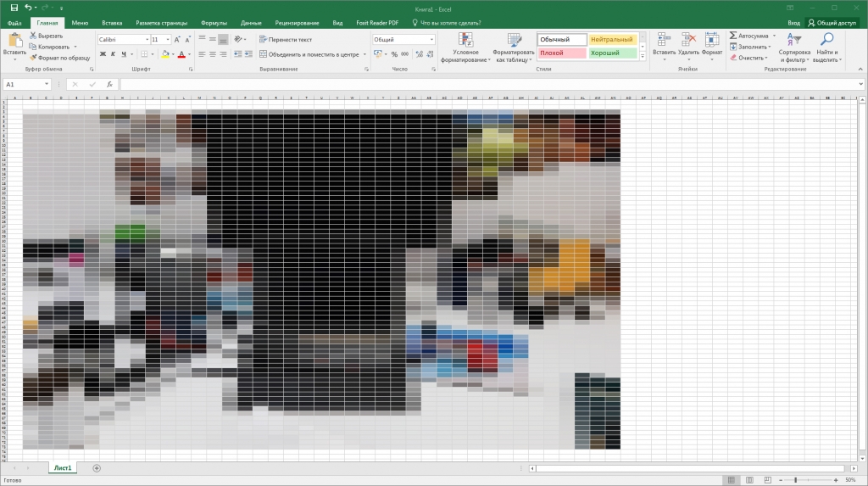Toggle underline with the Ч button
The height and width of the screenshot is (486, 868).
[x=124, y=54]
